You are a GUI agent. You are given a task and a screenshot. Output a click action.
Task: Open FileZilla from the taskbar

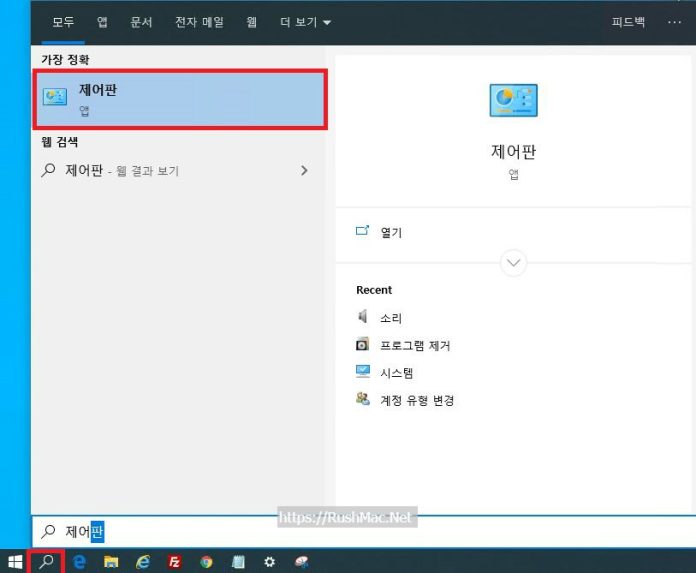point(174,562)
